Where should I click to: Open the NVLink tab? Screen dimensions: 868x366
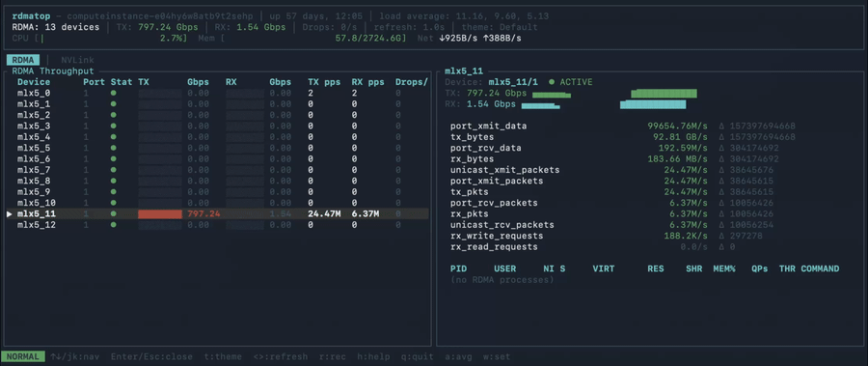coord(77,60)
